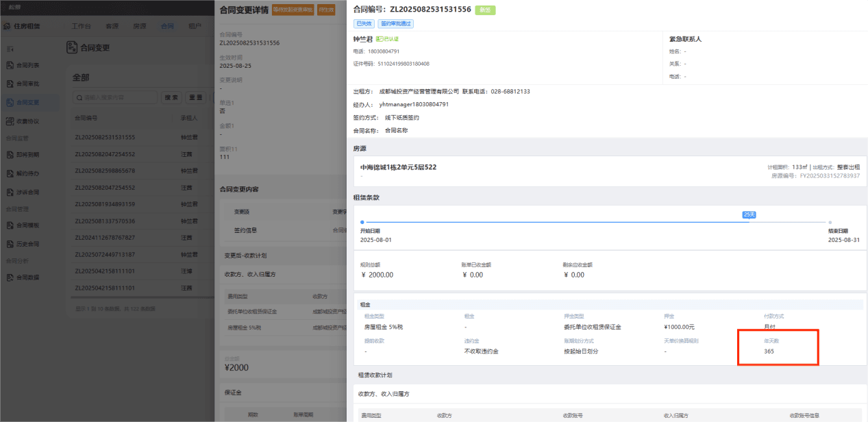This screenshot has height=422, width=868.
Task: Click the 已失效 status tag
Action: click(364, 23)
